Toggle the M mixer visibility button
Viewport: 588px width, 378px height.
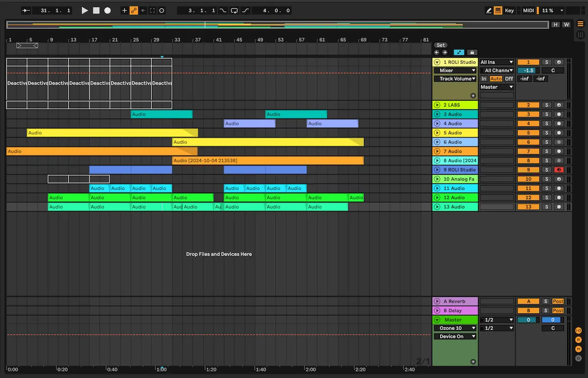coord(578,349)
